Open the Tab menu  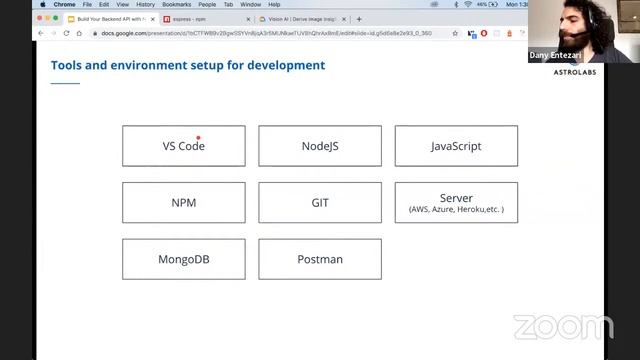(x=228, y=4)
